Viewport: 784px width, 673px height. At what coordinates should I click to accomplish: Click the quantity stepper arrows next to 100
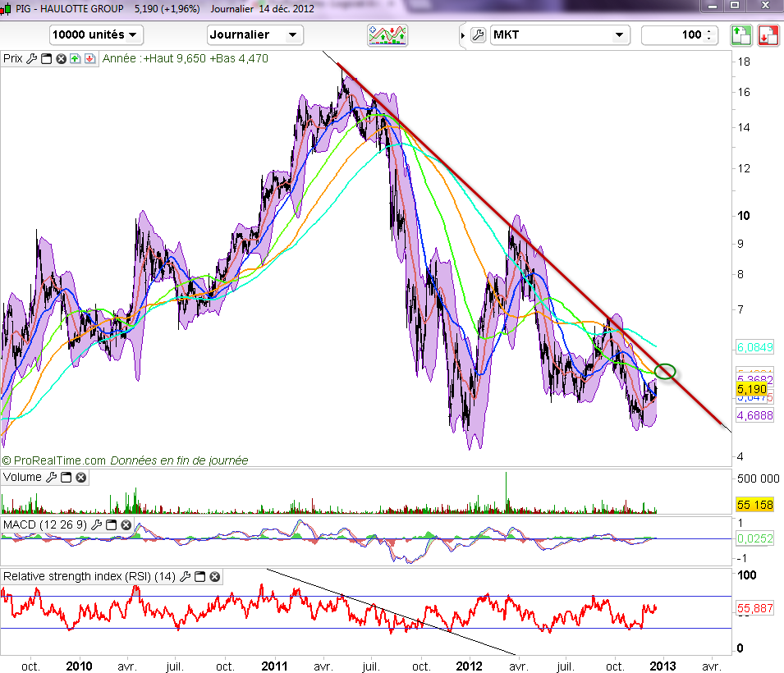709,35
